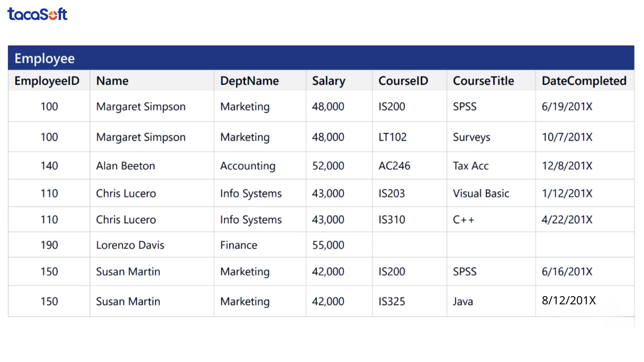Click the AC246 course ID cell
Viewport: 644px width, 362px height.
(394, 166)
